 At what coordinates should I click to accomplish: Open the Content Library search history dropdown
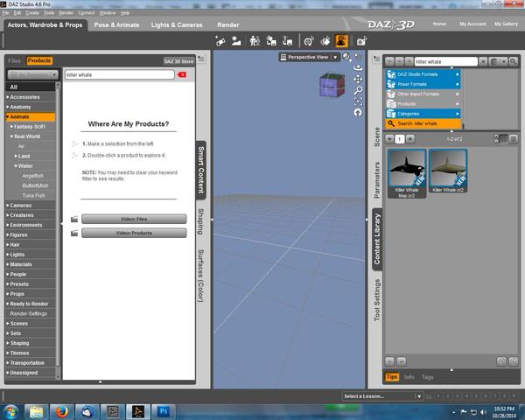coord(482,61)
